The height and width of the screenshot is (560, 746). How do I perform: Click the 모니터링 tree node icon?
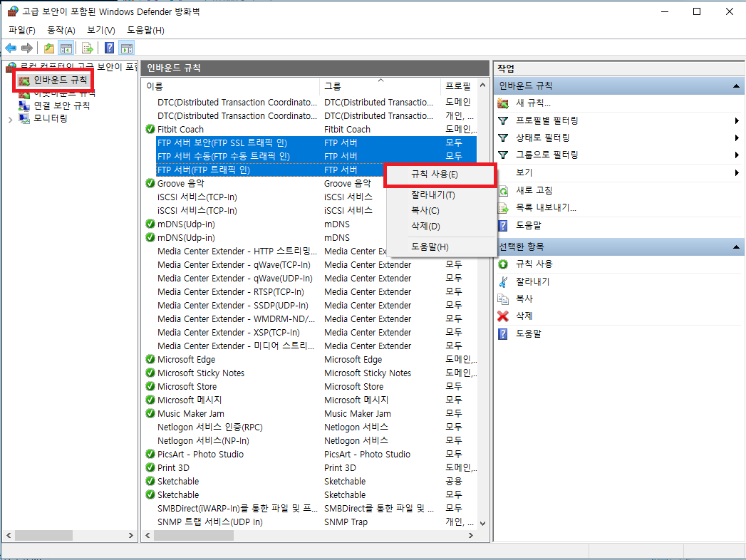(x=24, y=118)
